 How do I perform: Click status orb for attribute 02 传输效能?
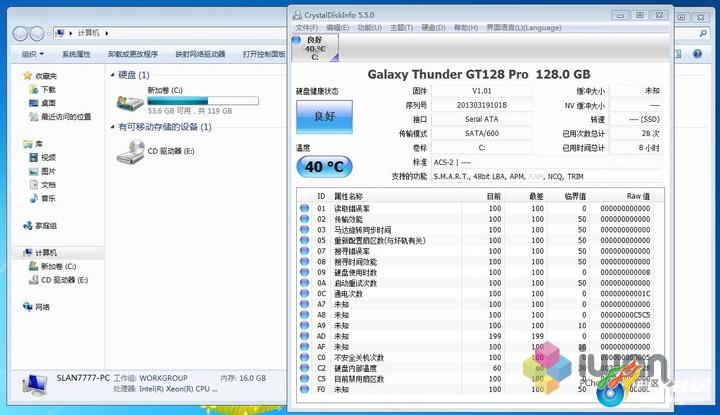[x=304, y=219]
